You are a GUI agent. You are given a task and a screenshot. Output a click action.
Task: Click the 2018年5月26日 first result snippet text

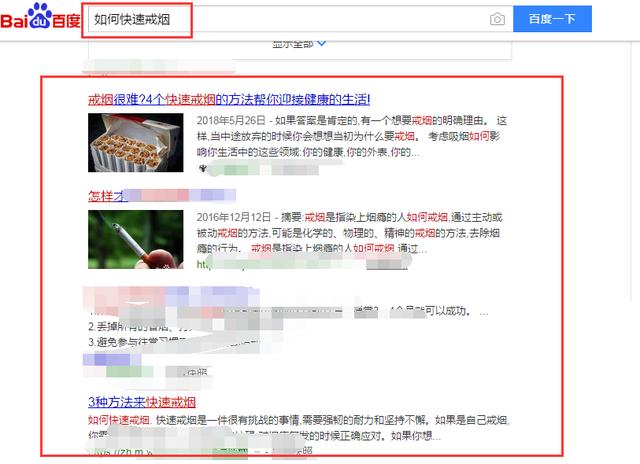pyautogui.click(x=351, y=136)
